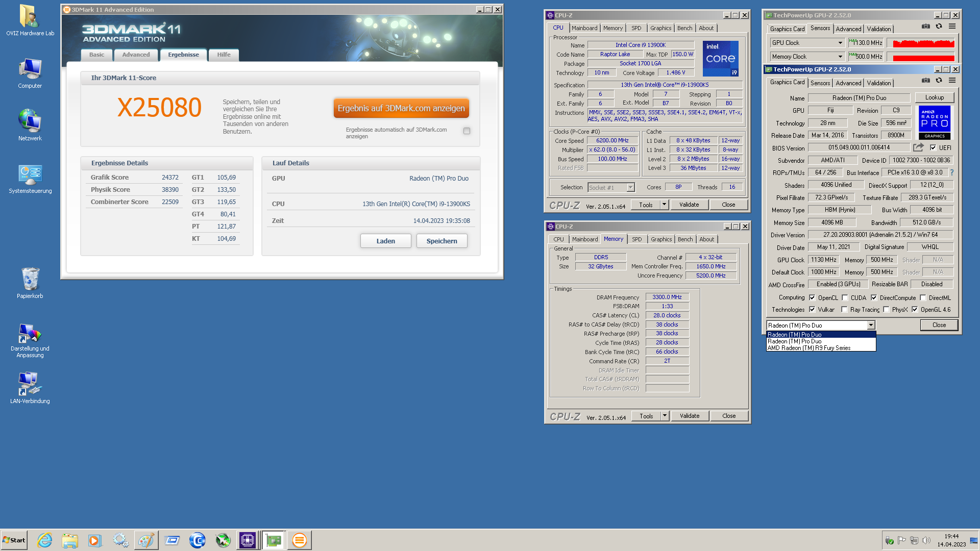Click the Start button
The image size is (980, 551).
click(x=14, y=540)
